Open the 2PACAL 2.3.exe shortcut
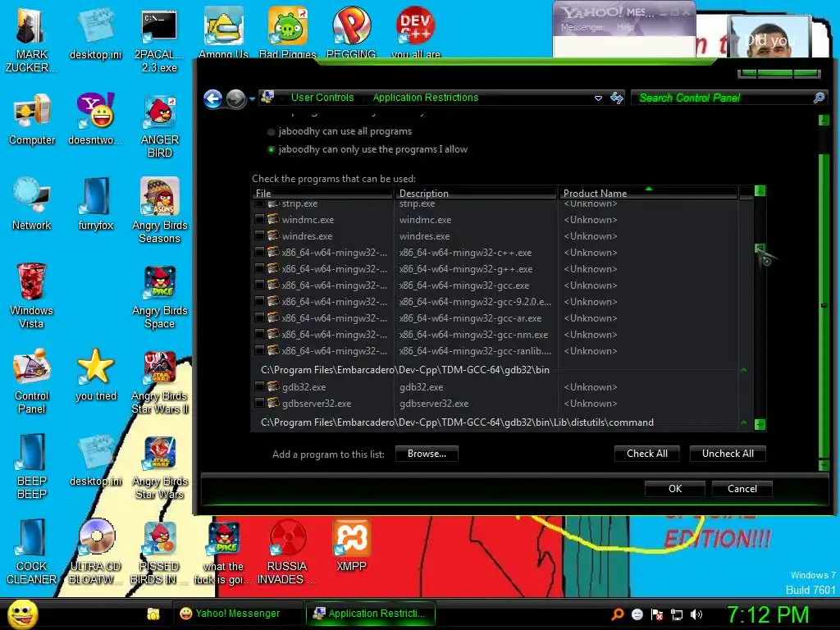The height and width of the screenshot is (630, 840). pyautogui.click(x=159, y=40)
